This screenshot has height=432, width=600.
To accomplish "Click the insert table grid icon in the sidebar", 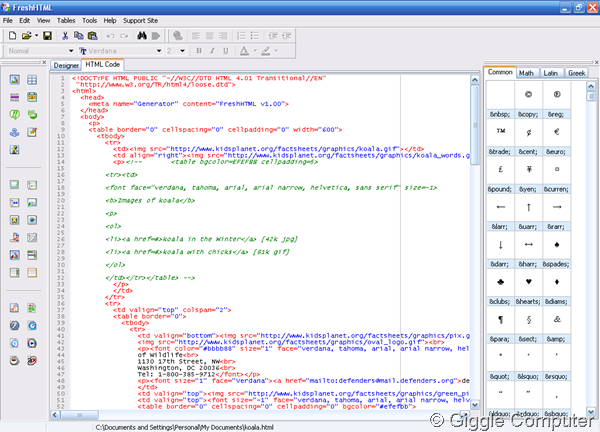I will coord(32,80).
